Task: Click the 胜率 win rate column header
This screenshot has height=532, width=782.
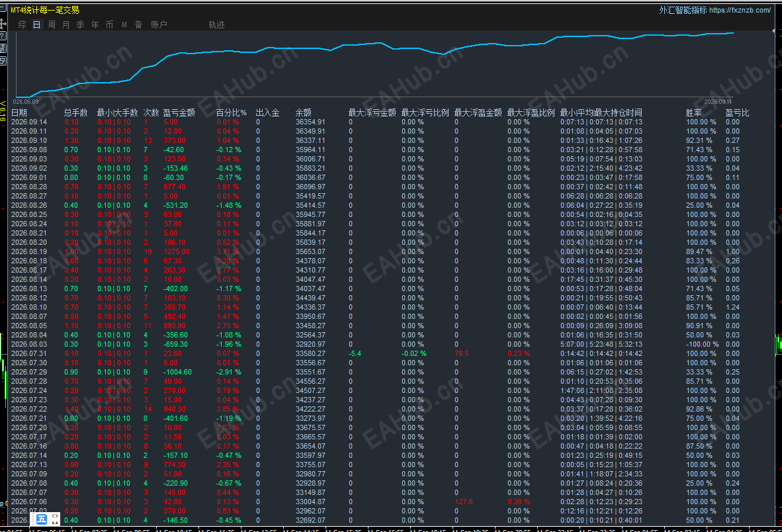Action: pos(694,112)
